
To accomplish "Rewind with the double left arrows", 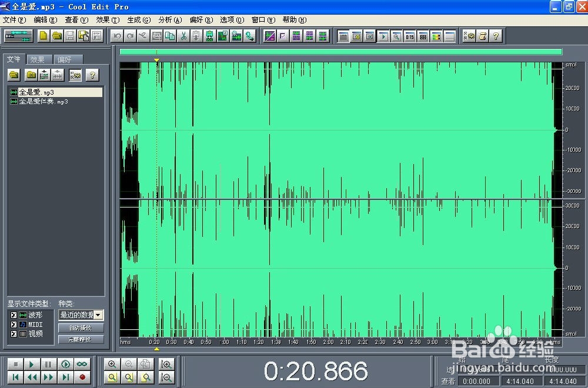I will (x=32, y=377).
